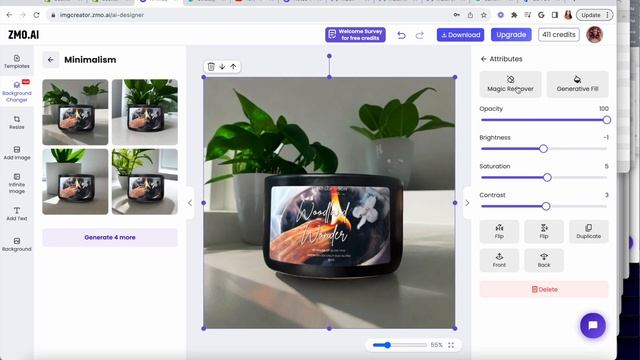This screenshot has width=640, height=360.
Task: Redo the last action
Action: (420, 35)
